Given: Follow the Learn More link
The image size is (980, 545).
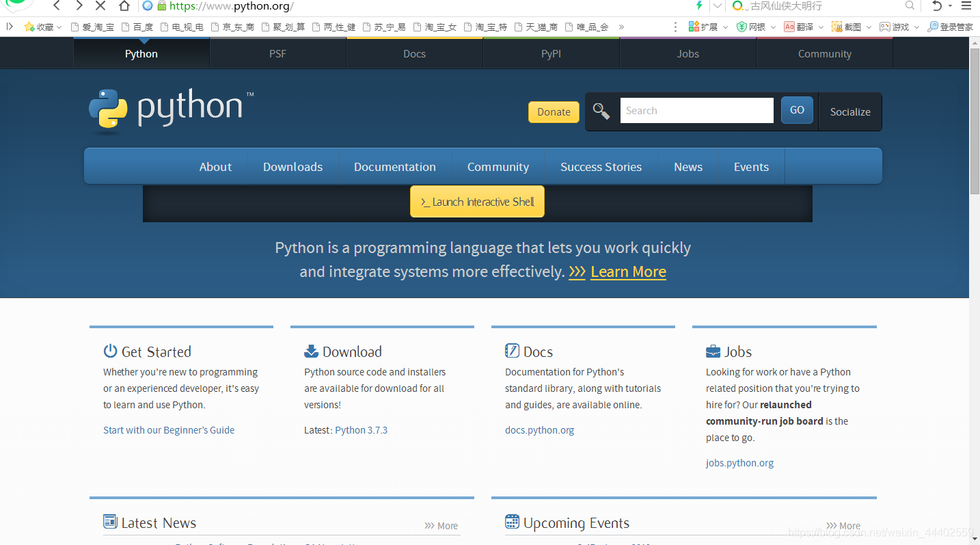Looking at the screenshot, I should pyautogui.click(x=628, y=272).
